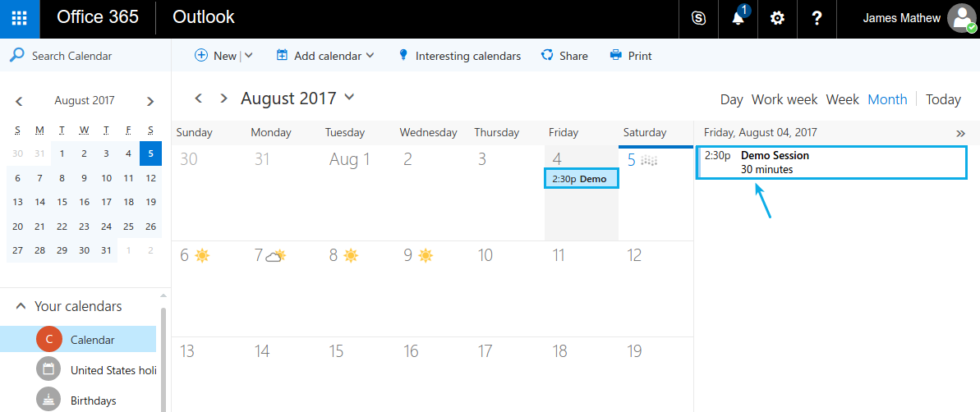Select day 31 of August in mini calendar
Image resolution: width=980 pixels, height=412 pixels.
tap(106, 250)
